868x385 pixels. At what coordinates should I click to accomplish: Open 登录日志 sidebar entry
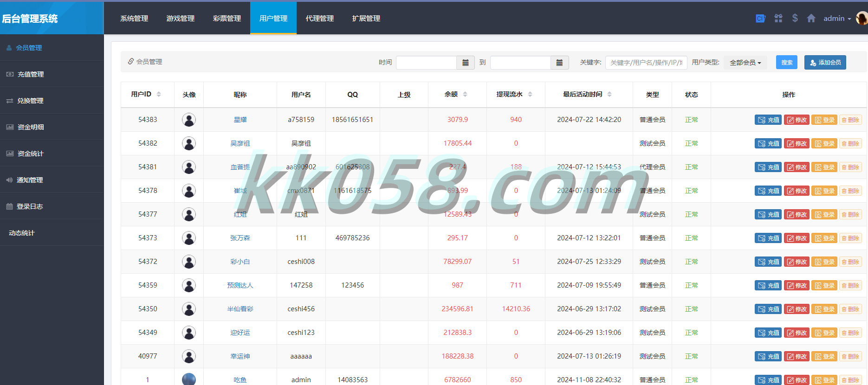tap(52, 206)
